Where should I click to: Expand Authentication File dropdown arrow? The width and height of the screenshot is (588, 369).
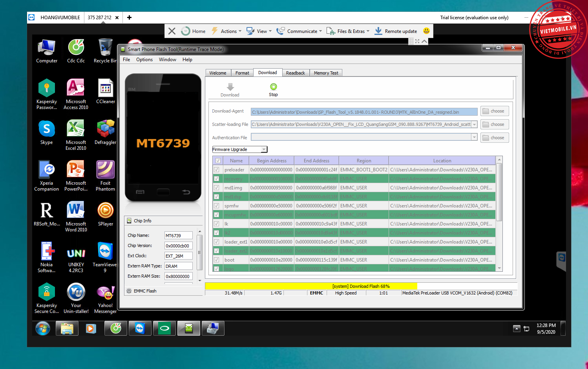pyautogui.click(x=474, y=137)
